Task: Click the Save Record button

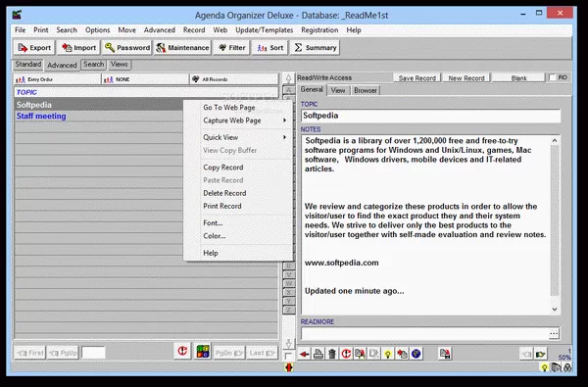Action: pyautogui.click(x=417, y=78)
